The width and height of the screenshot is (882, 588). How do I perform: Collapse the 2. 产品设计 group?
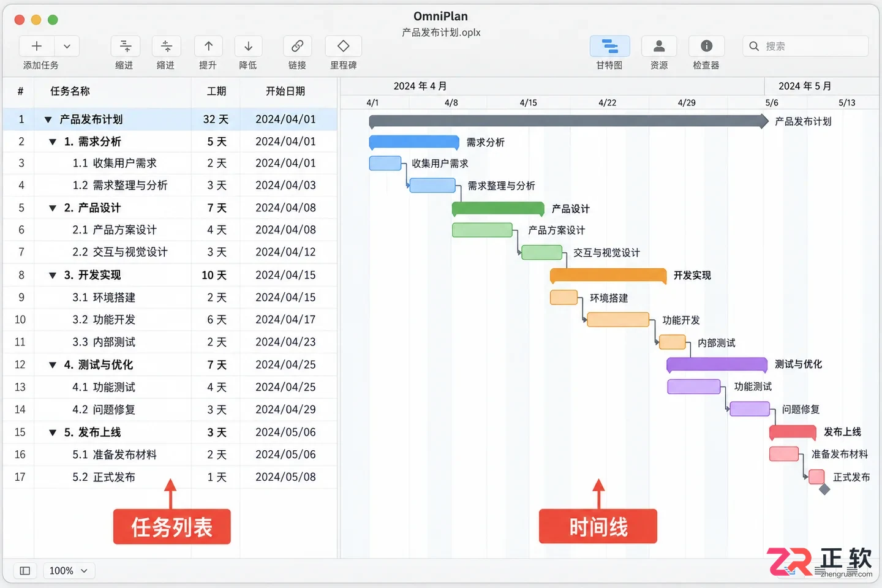click(x=53, y=208)
